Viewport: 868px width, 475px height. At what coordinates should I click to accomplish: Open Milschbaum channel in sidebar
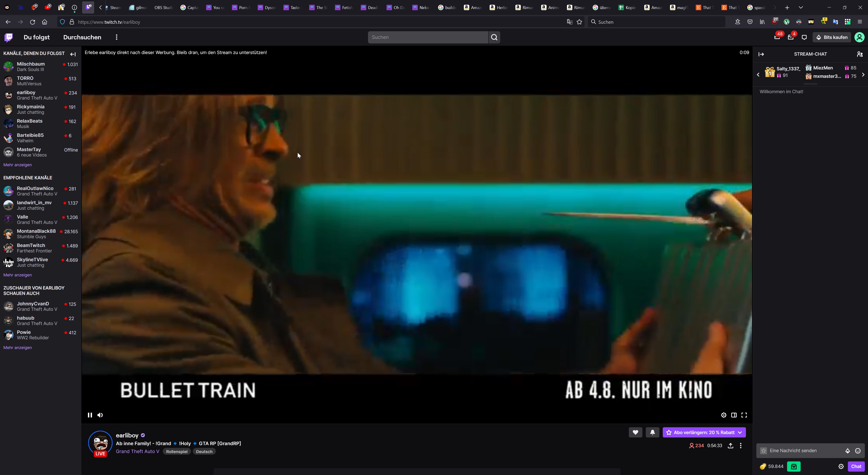coord(40,66)
